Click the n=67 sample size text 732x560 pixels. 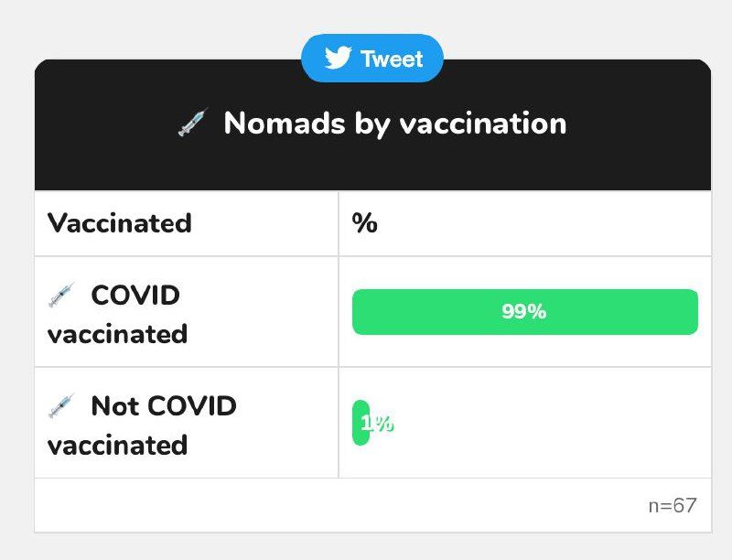tap(672, 505)
